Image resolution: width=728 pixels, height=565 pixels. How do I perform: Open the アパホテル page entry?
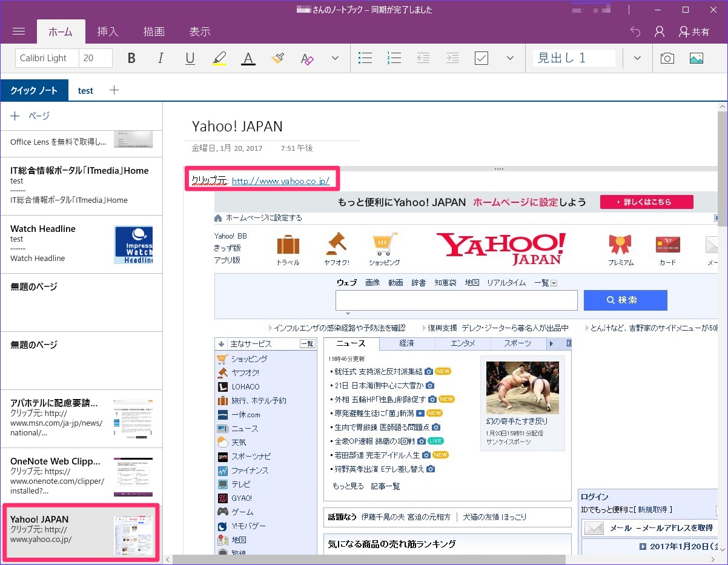tap(81, 418)
